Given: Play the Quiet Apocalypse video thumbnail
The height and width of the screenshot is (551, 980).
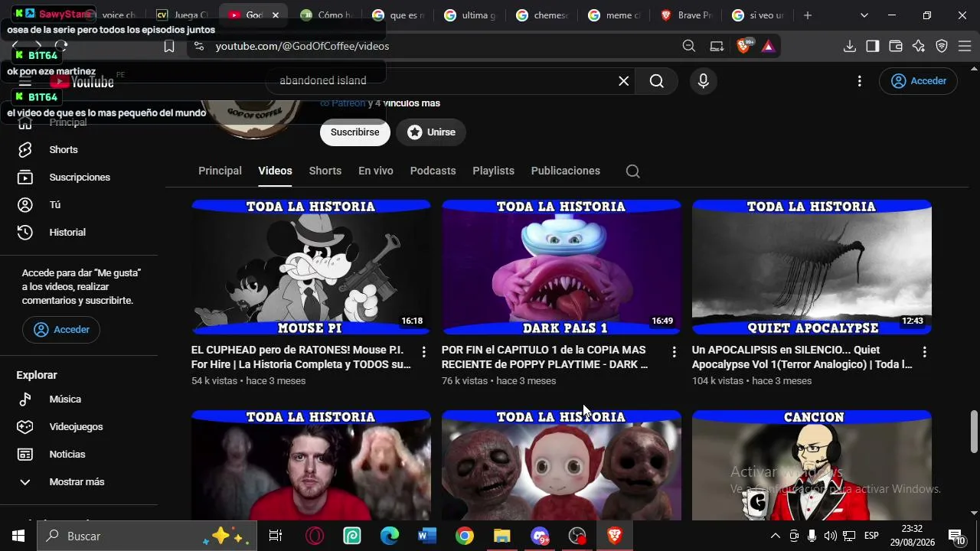Looking at the screenshot, I should pos(812,267).
